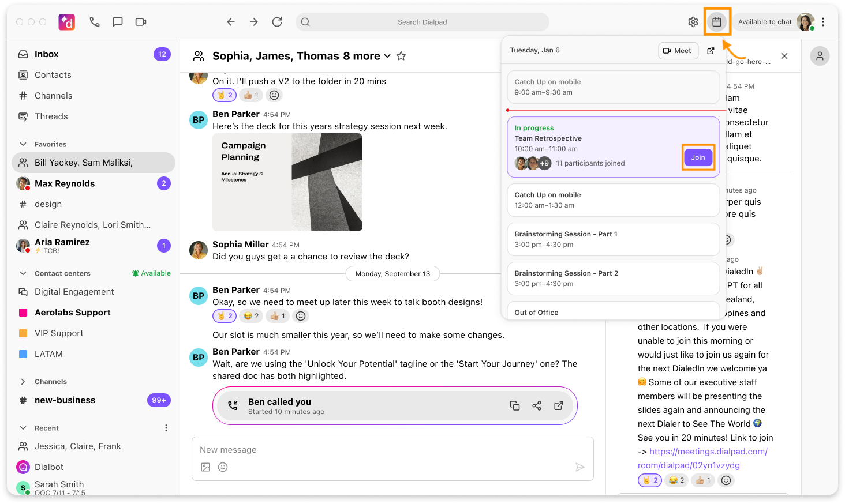Open the Campaign Planning deck thumbnail
This screenshot has height=504, width=845.
pos(287,182)
